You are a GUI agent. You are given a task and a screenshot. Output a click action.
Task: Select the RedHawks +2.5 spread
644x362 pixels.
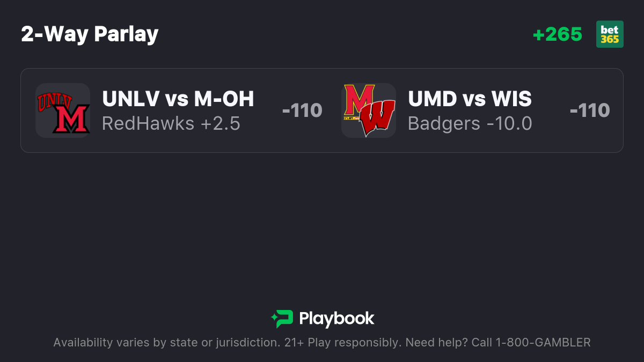[x=171, y=124]
